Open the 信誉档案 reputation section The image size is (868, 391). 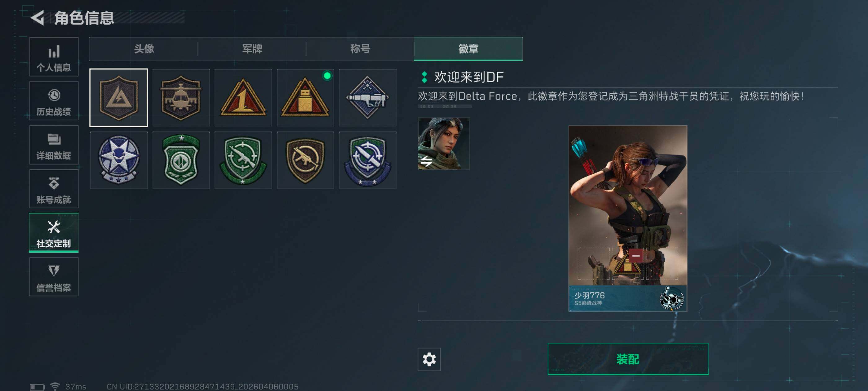coord(54,277)
